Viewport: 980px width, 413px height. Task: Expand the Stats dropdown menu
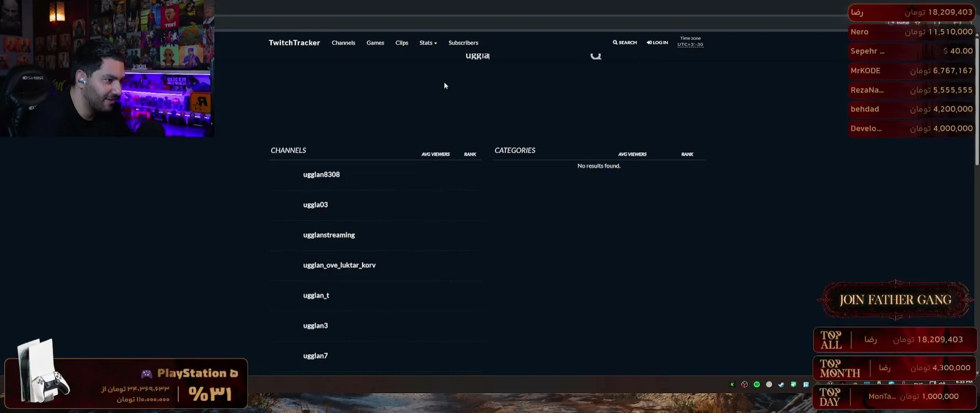coord(428,43)
